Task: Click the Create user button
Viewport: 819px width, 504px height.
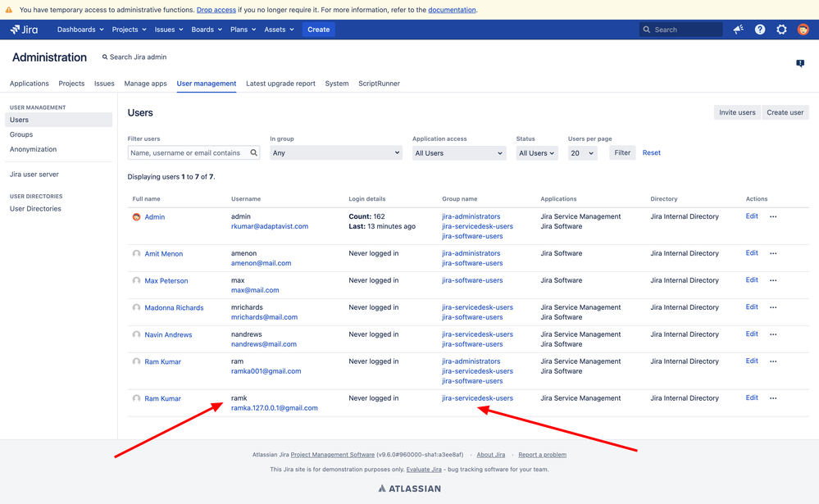Action: coord(785,112)
